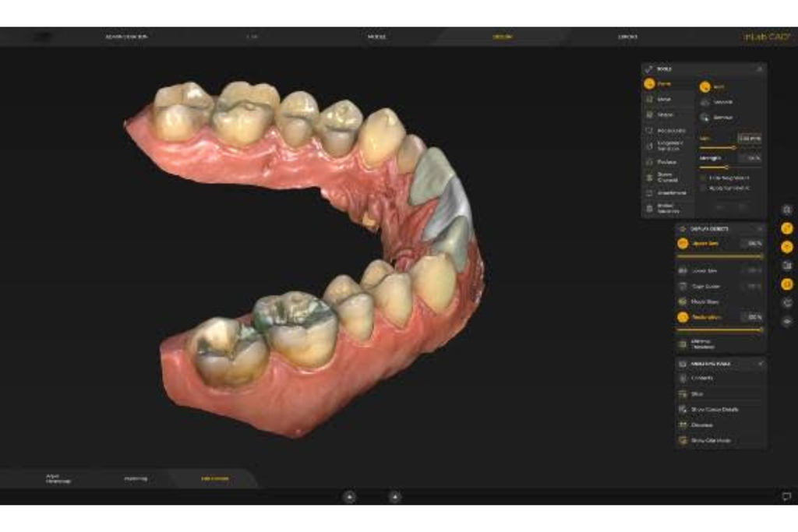Click the Strength percentage field

point(750,158)
